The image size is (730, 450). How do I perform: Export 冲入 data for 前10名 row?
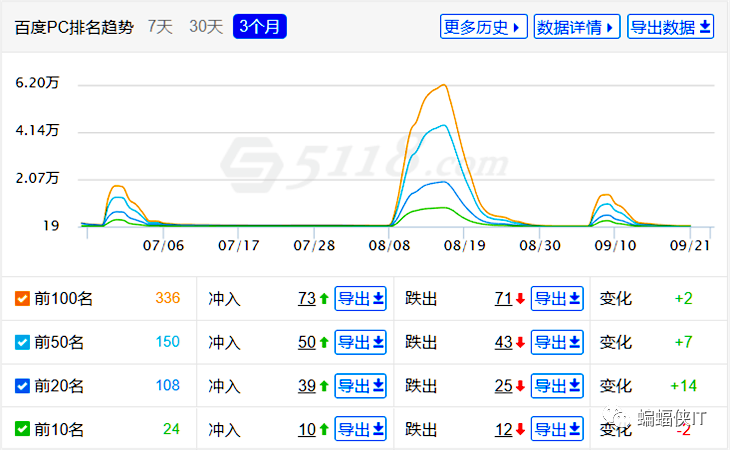(x=360, y=429)
